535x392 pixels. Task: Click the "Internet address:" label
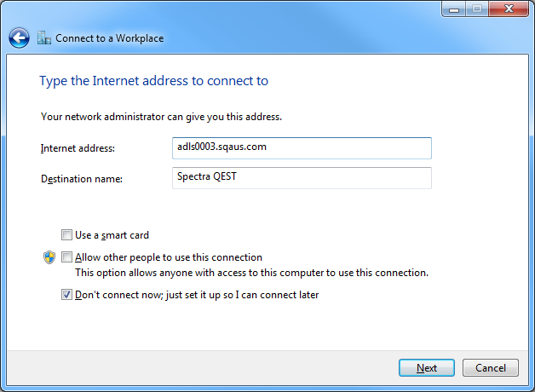[x=78, y=148]
